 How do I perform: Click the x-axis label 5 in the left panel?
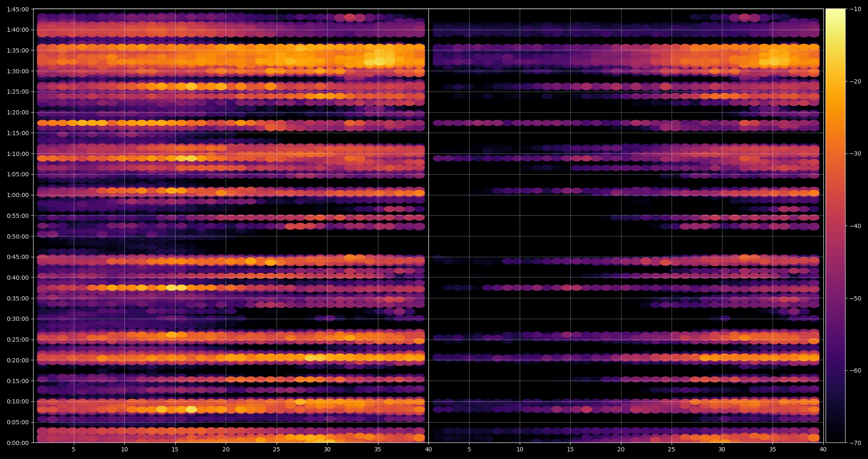73,449
